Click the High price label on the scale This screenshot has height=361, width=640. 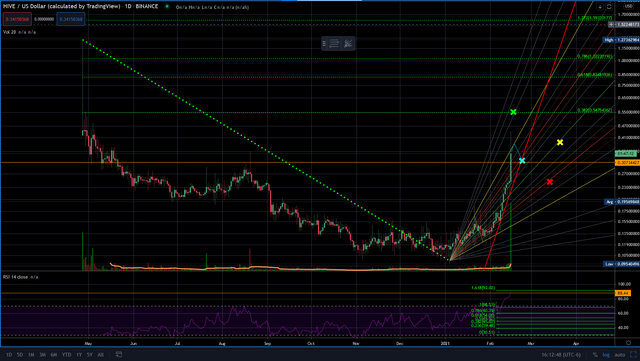pyautogui.click(x=622, y=40)
